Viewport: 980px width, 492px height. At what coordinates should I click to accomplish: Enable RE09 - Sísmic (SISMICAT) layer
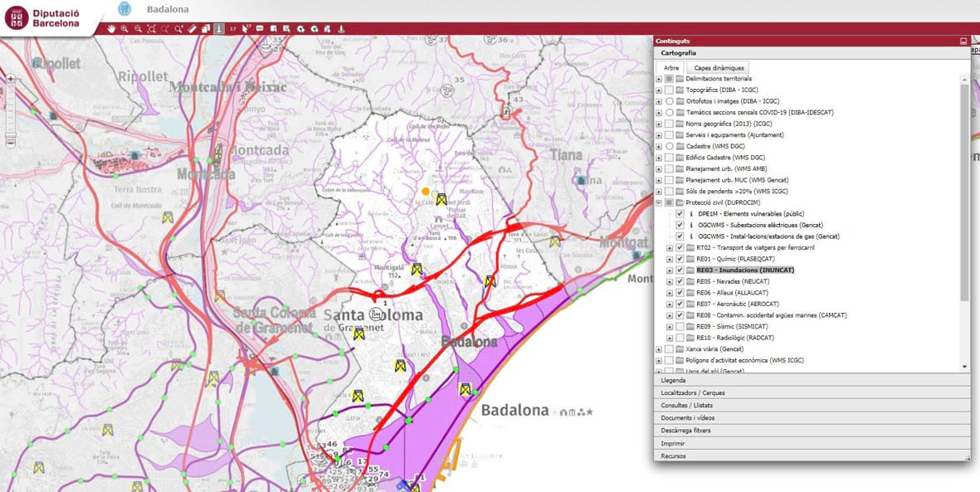coord(680,327)
